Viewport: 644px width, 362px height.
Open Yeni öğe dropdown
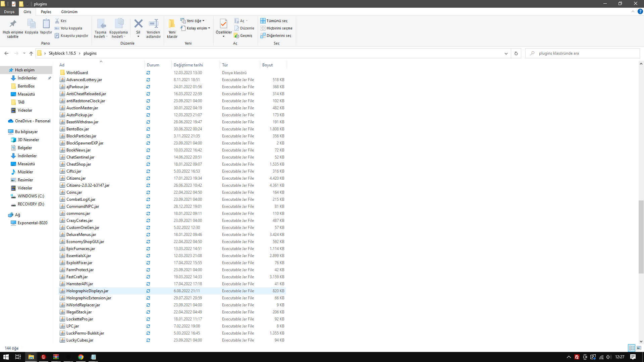193,21
